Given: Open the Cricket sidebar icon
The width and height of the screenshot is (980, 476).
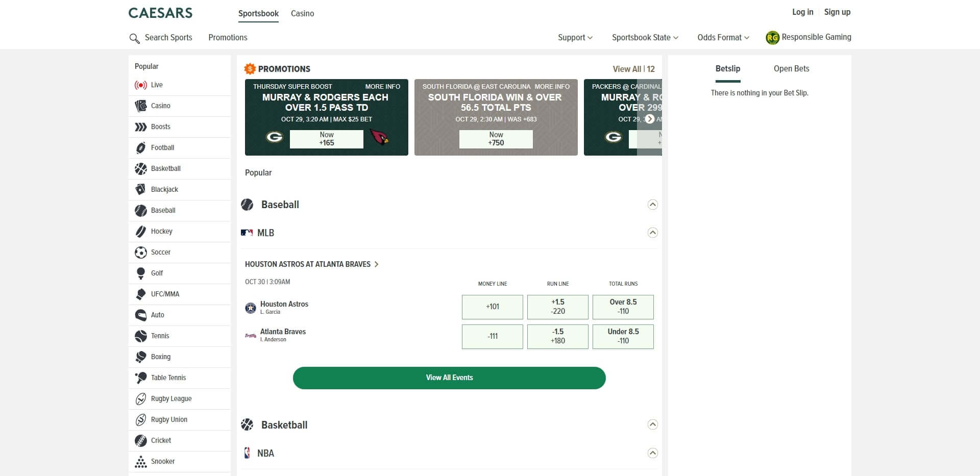Looking at the screenshot, I should click(140, 441).
